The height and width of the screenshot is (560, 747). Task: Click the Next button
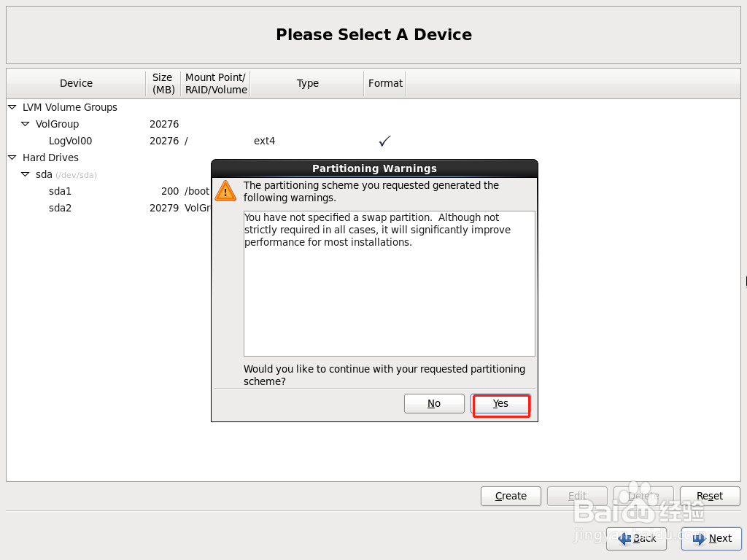[711, 539]
